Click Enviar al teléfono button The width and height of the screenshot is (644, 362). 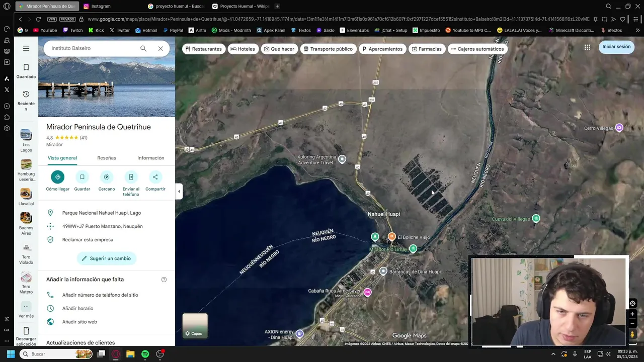(x=131, y=184)
